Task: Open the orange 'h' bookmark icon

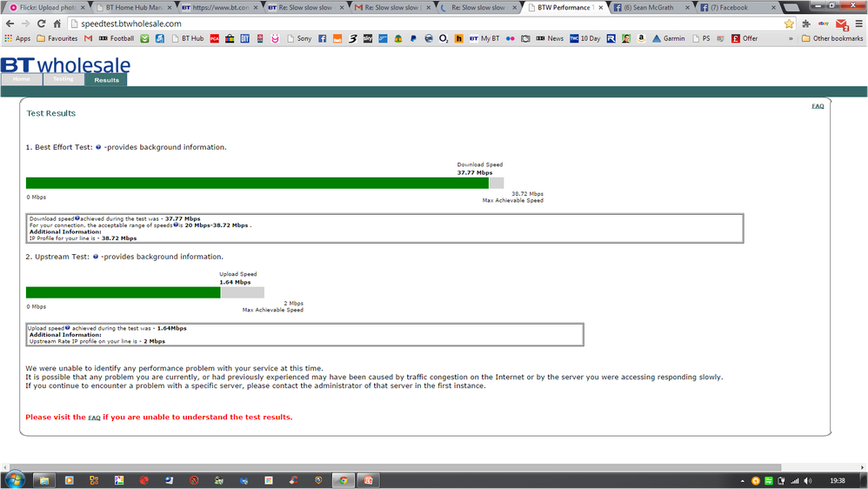Action: pyautogui.click(x=458, y=38)
